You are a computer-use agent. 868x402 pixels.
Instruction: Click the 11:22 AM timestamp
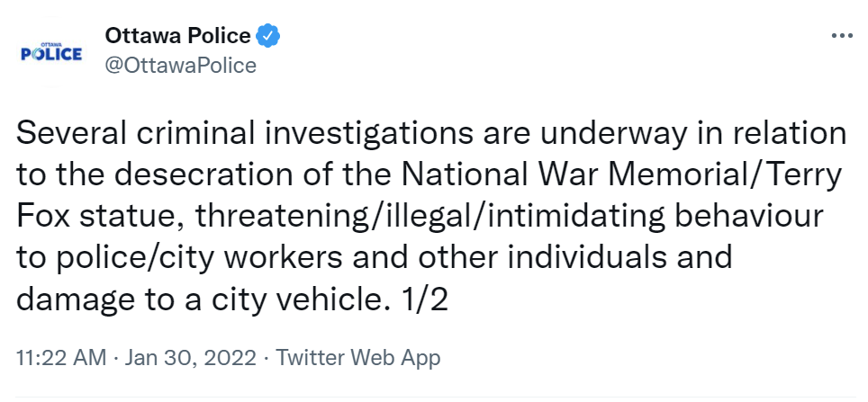point(61,358)
